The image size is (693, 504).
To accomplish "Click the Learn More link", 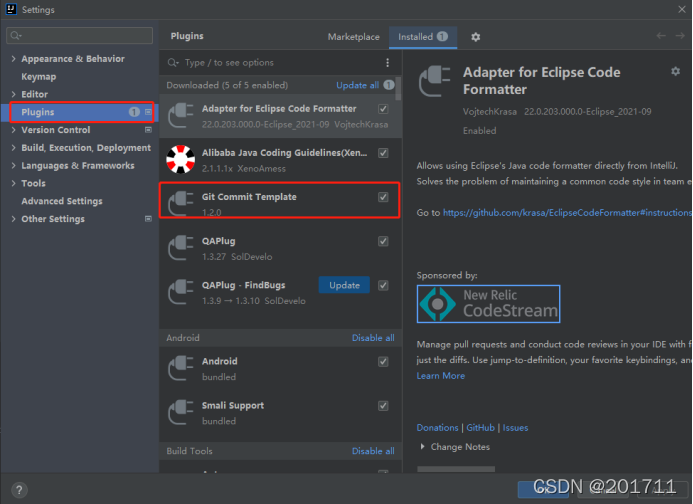I will (441, 376).
